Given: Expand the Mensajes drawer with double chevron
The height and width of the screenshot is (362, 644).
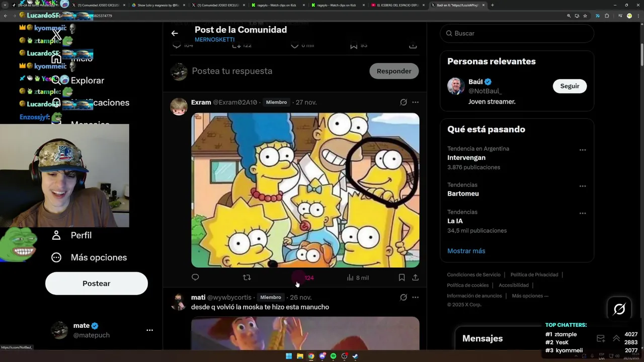Looking at the screenshot, I should [x=616, y=338].
